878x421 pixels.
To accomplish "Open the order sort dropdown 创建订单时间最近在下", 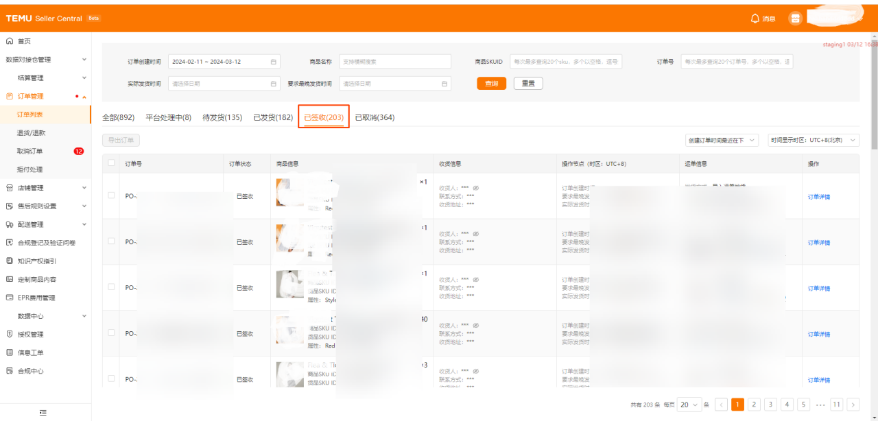I will (x=722, y=141).
